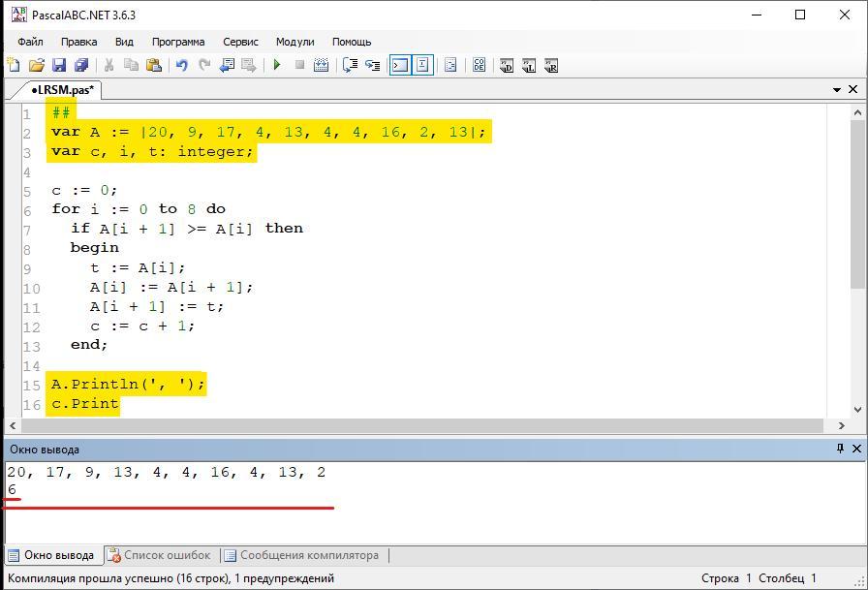Open the CODE templates icon
Viewport: 868px width, 590px height.
tap(479, 65)
